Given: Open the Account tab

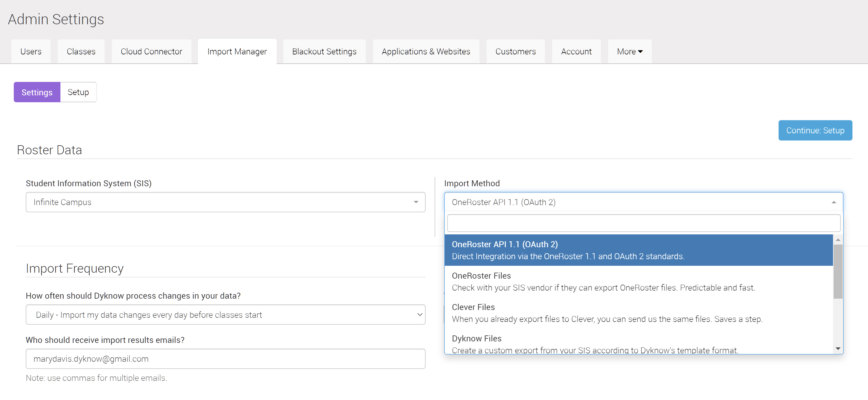Looking at the screenshot, I should click(x=576, y=51).
